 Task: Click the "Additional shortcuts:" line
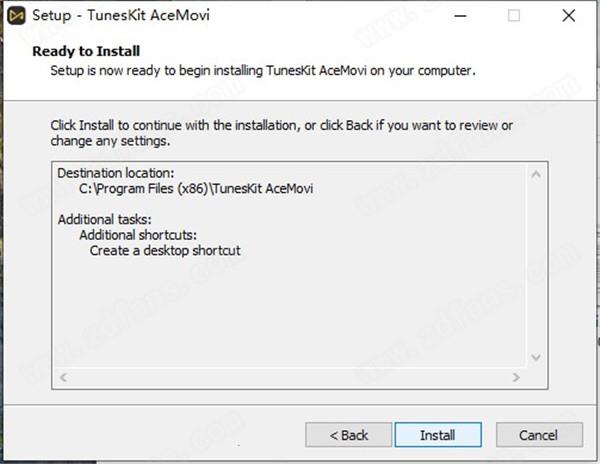138,235
